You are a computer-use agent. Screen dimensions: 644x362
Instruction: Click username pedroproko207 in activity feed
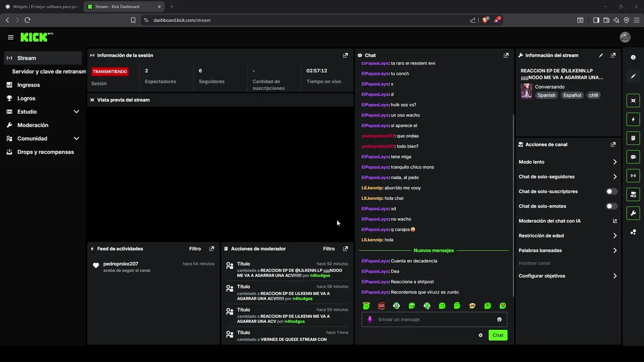click(x=120, y=263)
